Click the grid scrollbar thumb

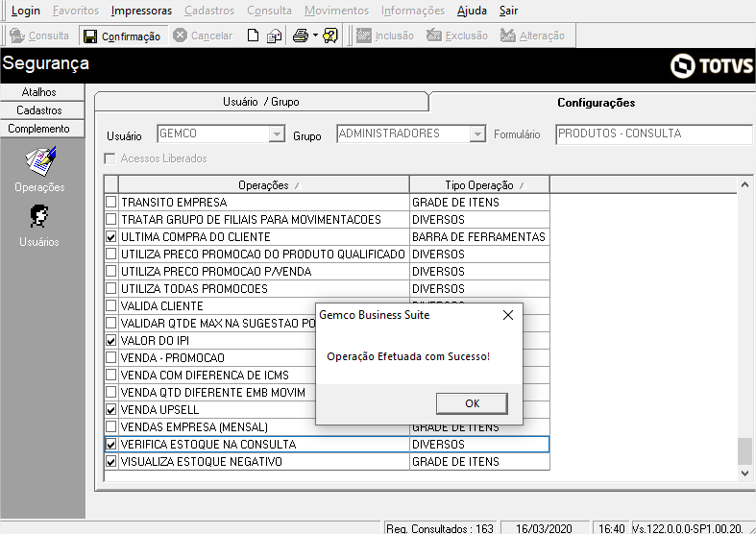[744, 451]
